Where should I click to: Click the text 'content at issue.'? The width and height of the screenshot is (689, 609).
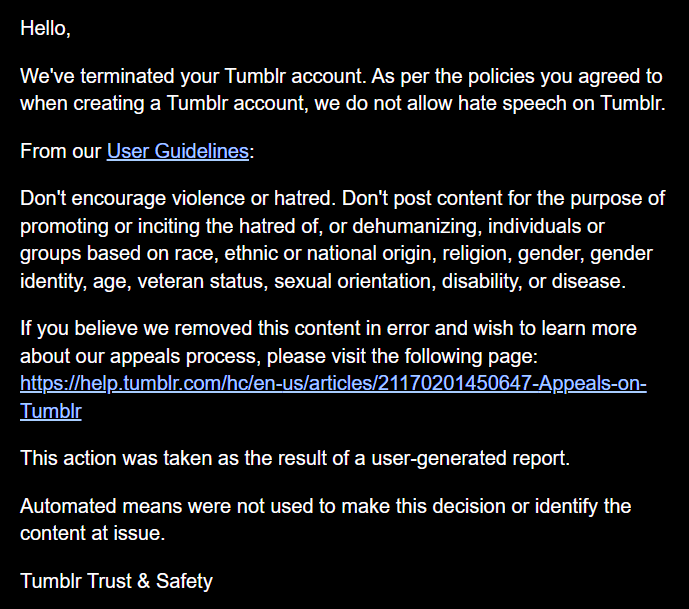(x=93, y=533)
